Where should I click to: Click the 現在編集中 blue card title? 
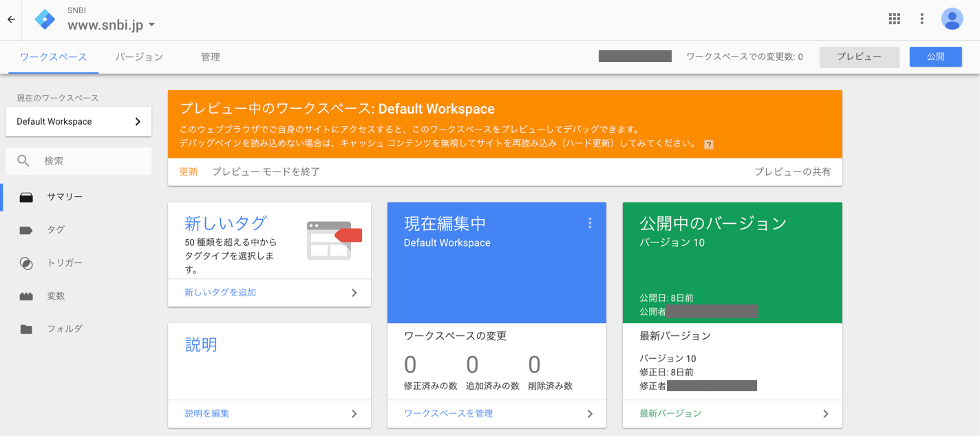tap(445, 223)
